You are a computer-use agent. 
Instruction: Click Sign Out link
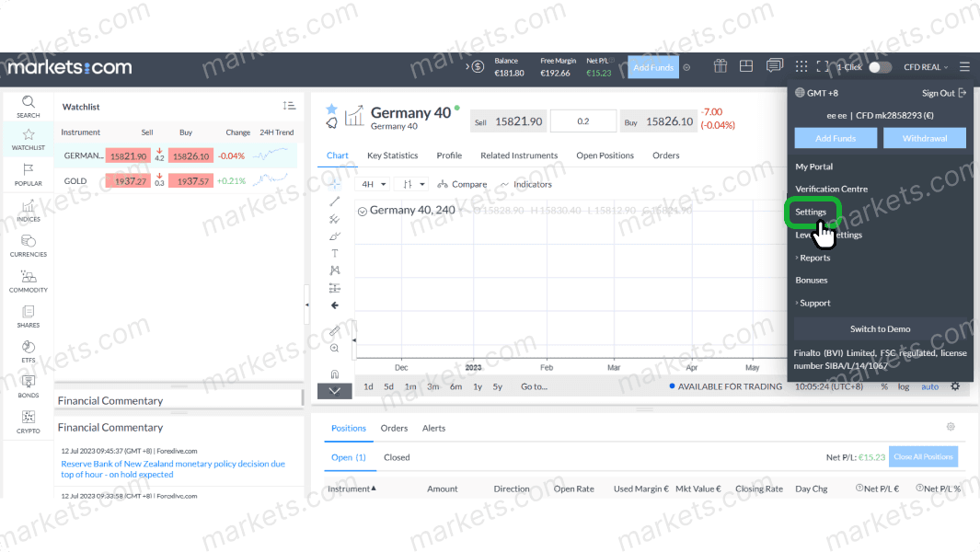pos(944,93)
